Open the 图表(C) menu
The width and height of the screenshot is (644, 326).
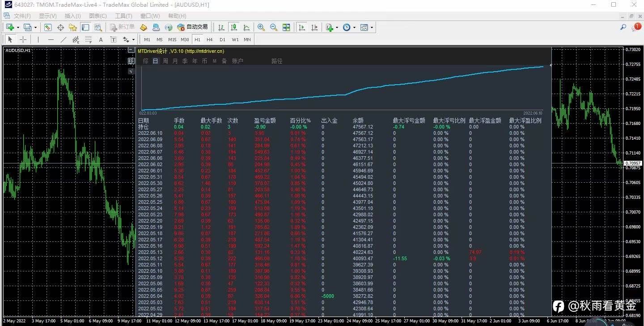98,16
